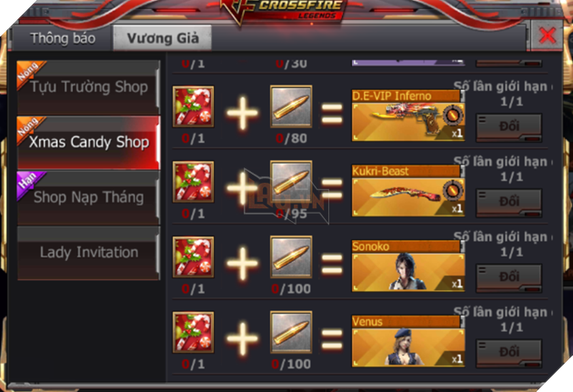Click Đổi button for Venus
The image size is (573, 392).
pyautogui.click(x=508, y=353)
